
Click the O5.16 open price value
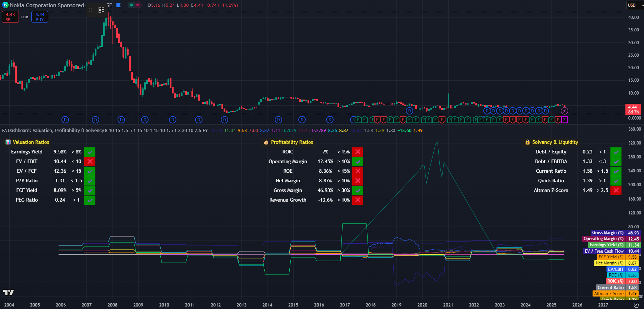click(x=154, y=5)
